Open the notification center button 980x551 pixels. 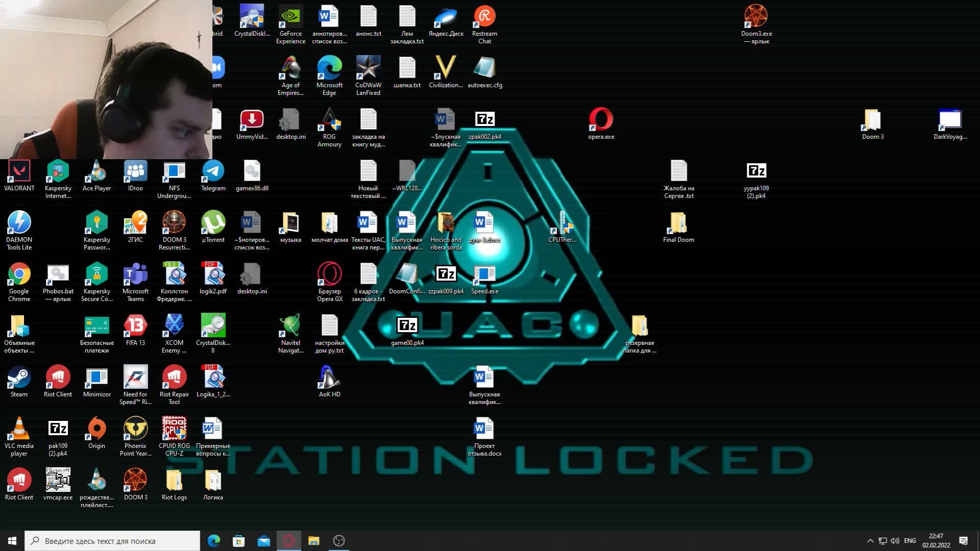(x=964, y=541)
